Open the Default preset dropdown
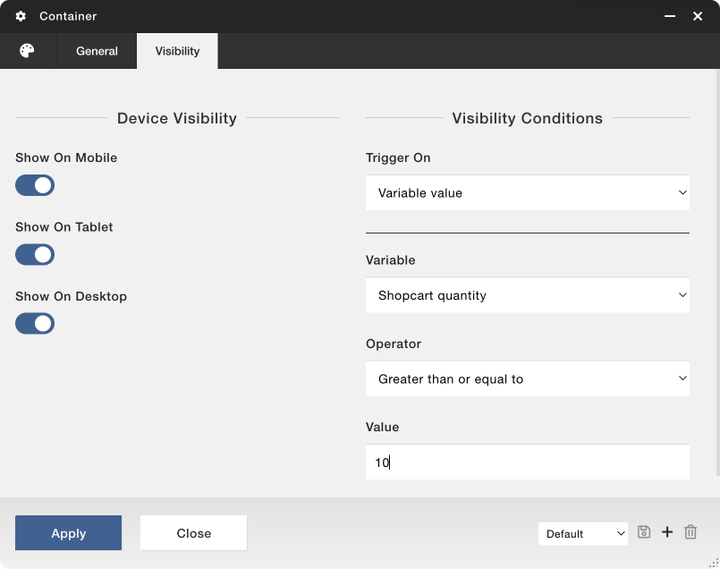The height and width of the screenshot is (569, 720). tap(583, 534)
